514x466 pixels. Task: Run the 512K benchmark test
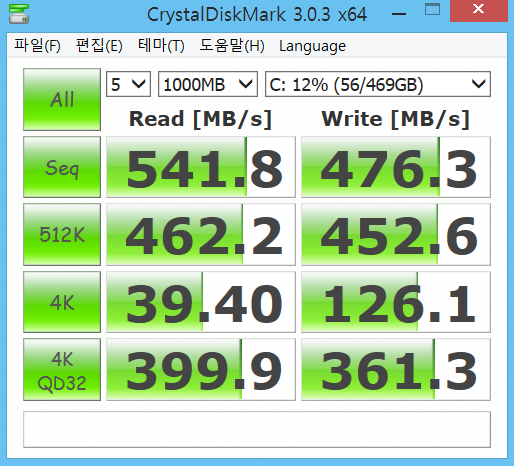click(62, 234)
